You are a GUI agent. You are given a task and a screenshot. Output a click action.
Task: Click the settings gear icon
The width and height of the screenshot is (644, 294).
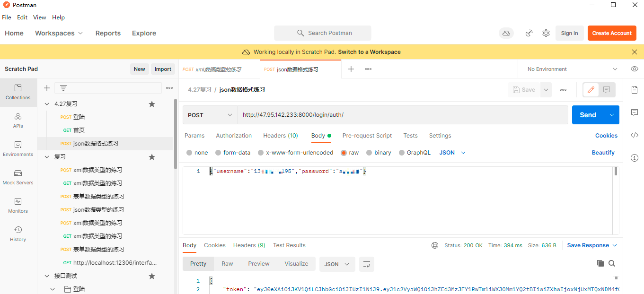pos(546,33)
